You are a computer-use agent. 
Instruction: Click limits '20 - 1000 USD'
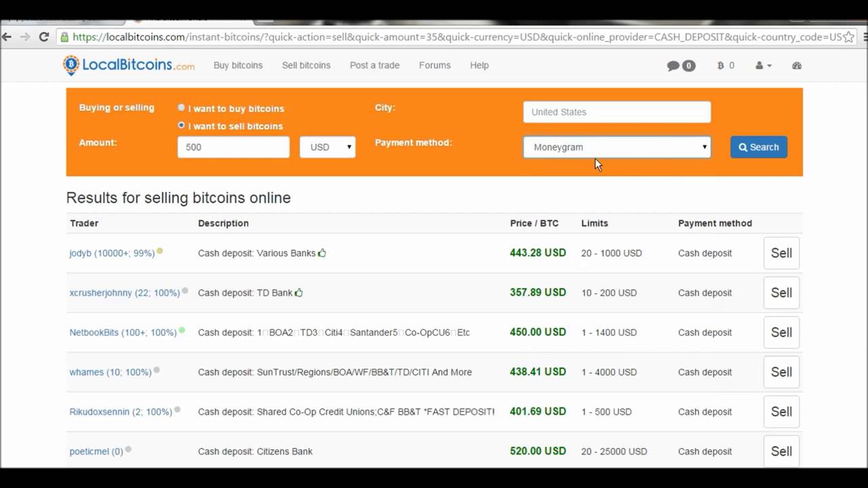612,253
